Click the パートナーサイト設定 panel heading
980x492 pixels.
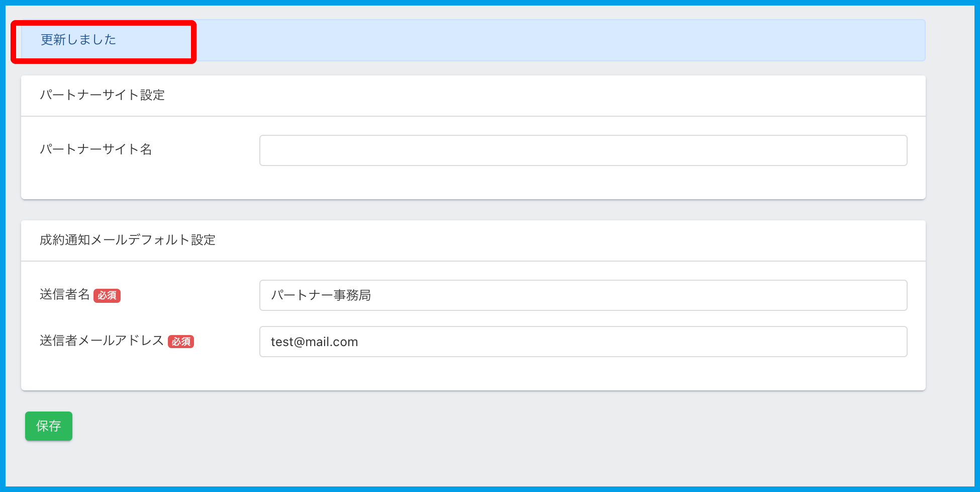coord(103,95)
